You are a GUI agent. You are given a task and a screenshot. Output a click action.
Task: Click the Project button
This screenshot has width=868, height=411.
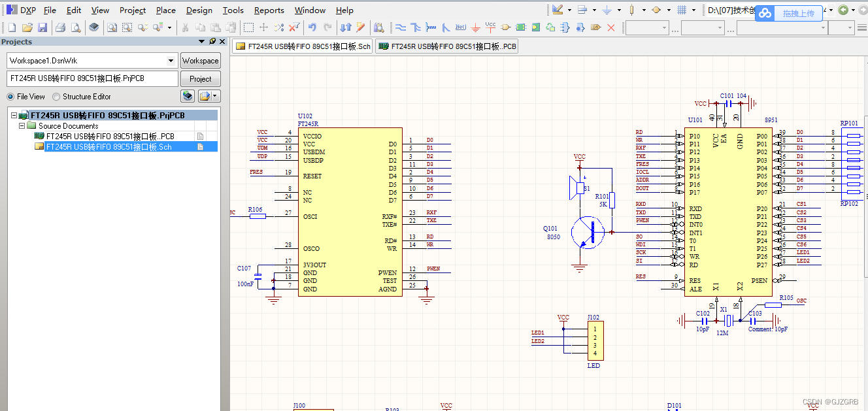(x=200, y=79)
